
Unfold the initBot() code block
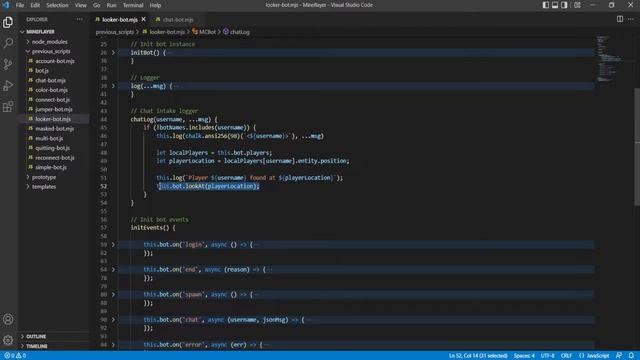tap(113, 53)
